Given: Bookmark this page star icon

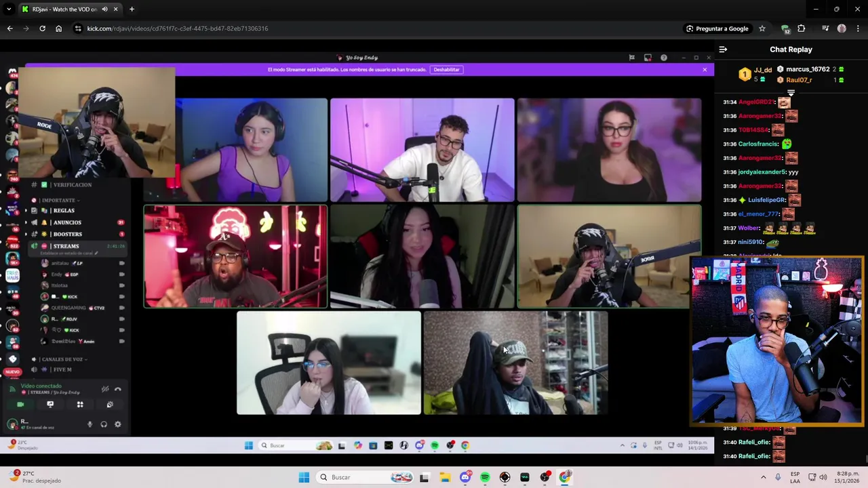Looking at the screenshot, I should click(762, 28).
